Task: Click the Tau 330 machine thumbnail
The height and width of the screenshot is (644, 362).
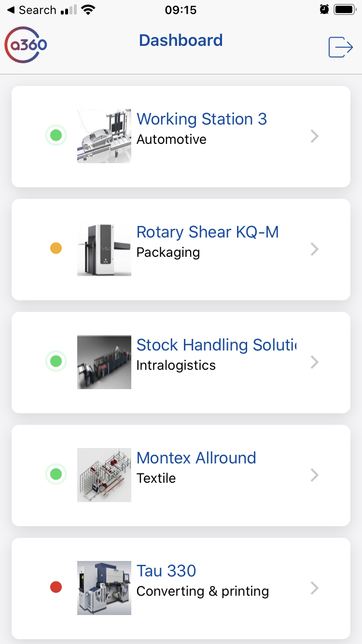Action: [104, 588]
